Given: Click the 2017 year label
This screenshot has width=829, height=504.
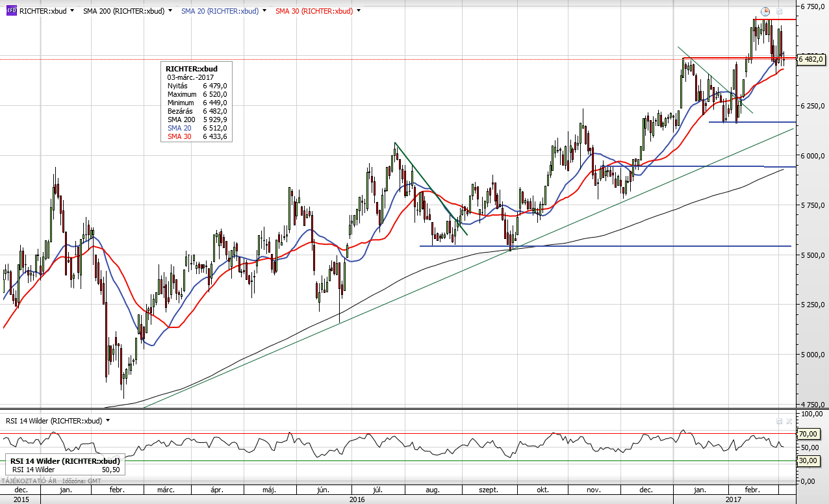Looking at the screenshot, I should pos(733,499).
